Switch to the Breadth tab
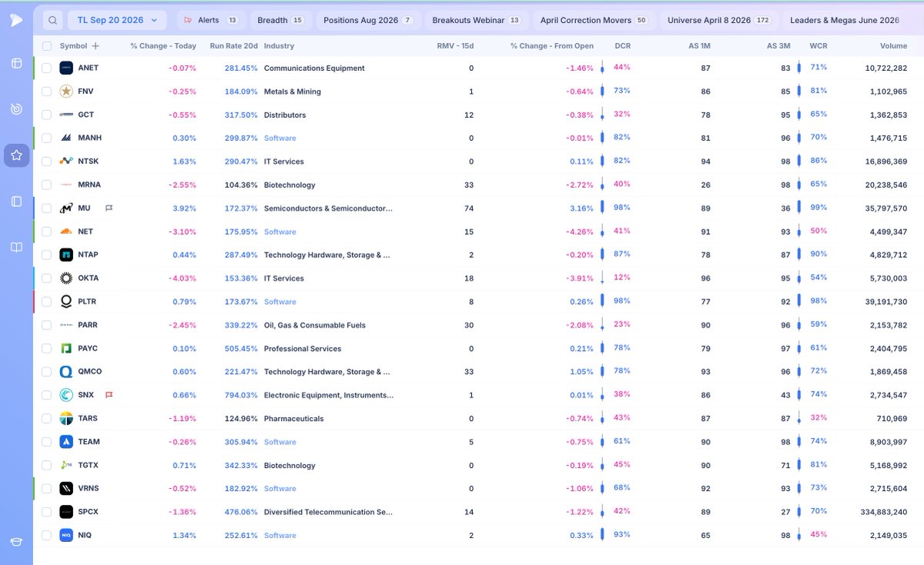This screenshot has height=565, width=924. pos(280,20)
